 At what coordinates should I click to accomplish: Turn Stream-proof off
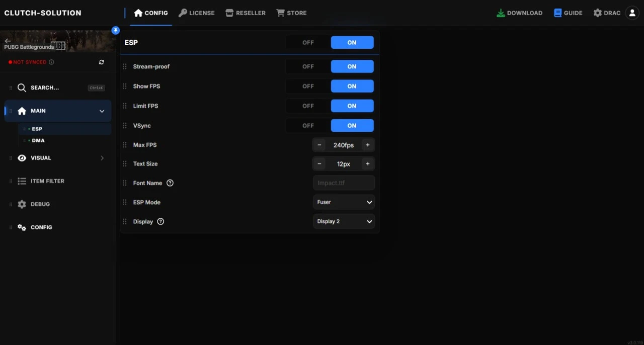(308, 66)
